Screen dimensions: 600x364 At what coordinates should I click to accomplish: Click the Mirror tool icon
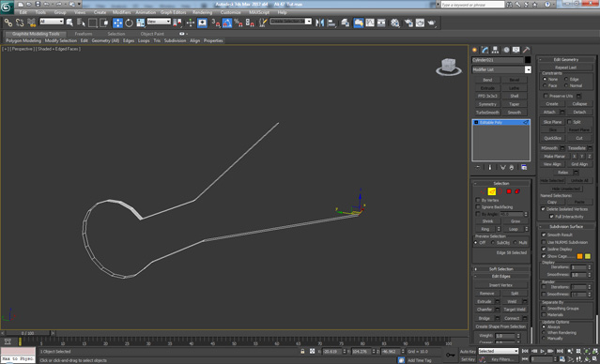(319, 23)
